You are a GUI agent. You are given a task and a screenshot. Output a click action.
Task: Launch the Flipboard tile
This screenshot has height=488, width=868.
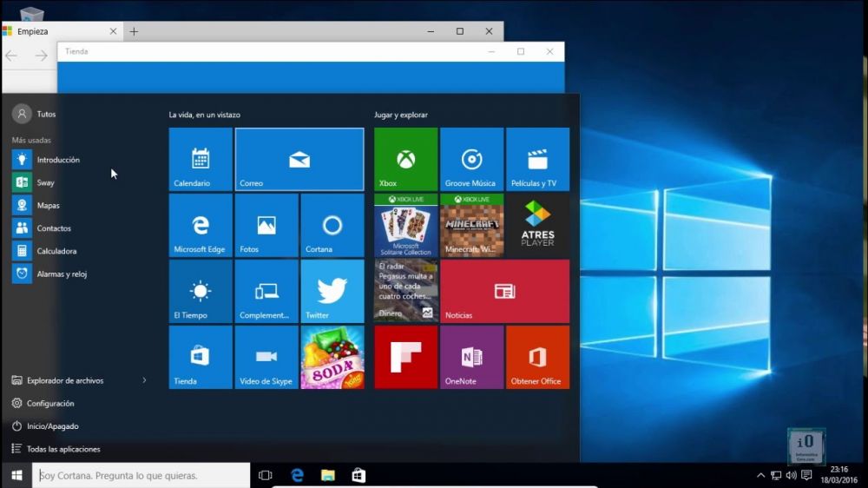click(x=405, y=357)
